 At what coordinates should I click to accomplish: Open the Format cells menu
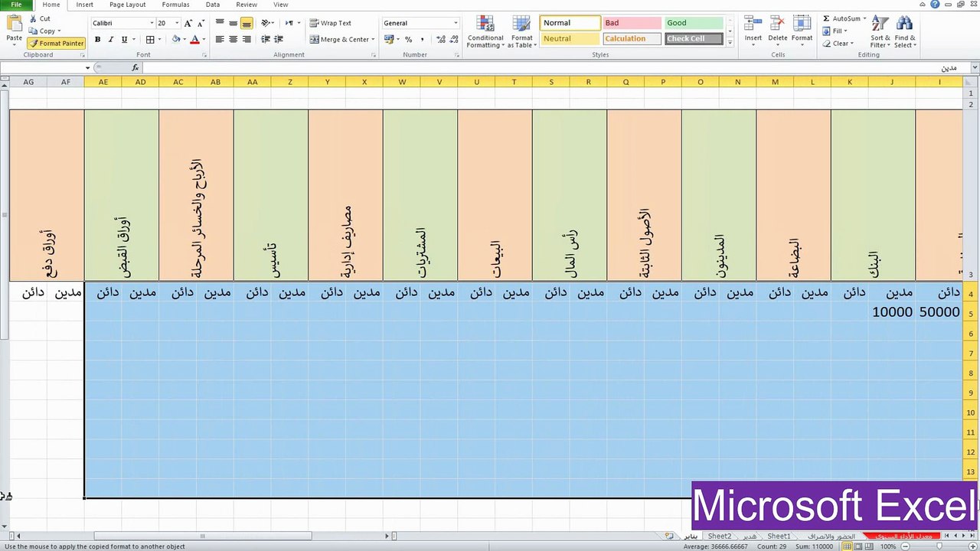802,30
